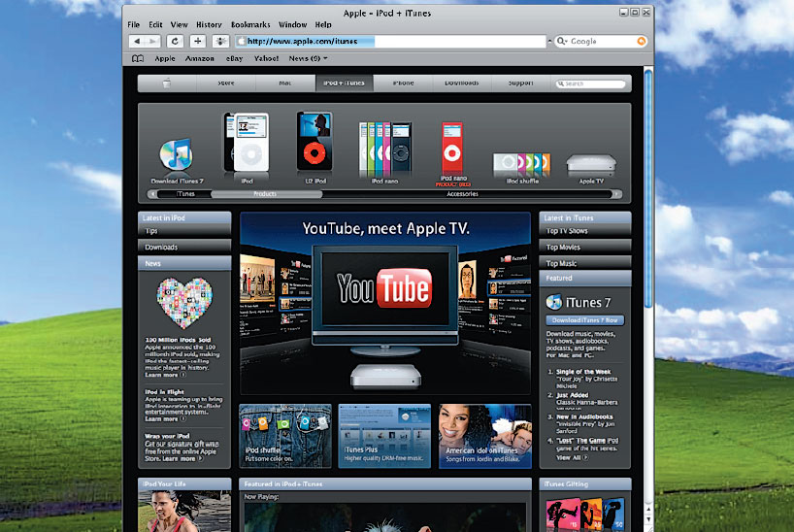Click the iPod heart mosaic image

184,303
